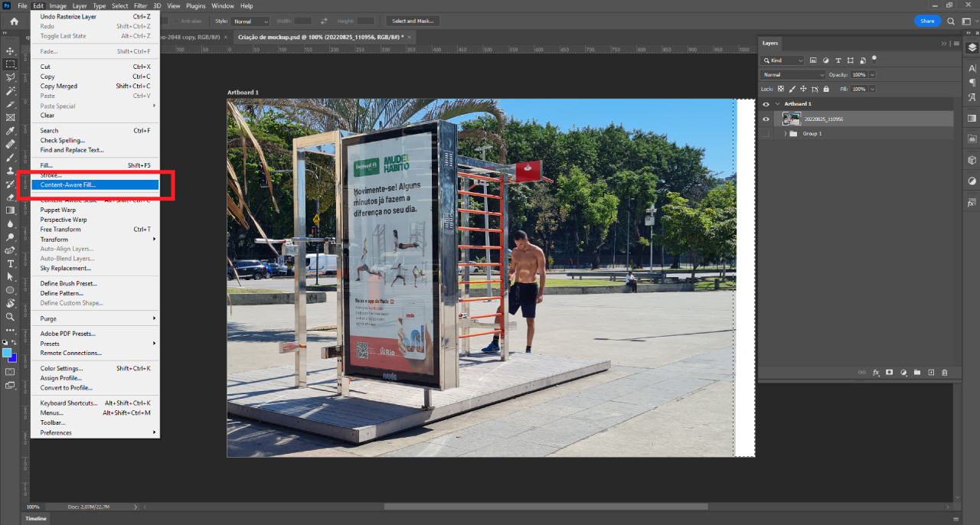Filter layers by adjustment layers icon

click(x=825, y=60)
